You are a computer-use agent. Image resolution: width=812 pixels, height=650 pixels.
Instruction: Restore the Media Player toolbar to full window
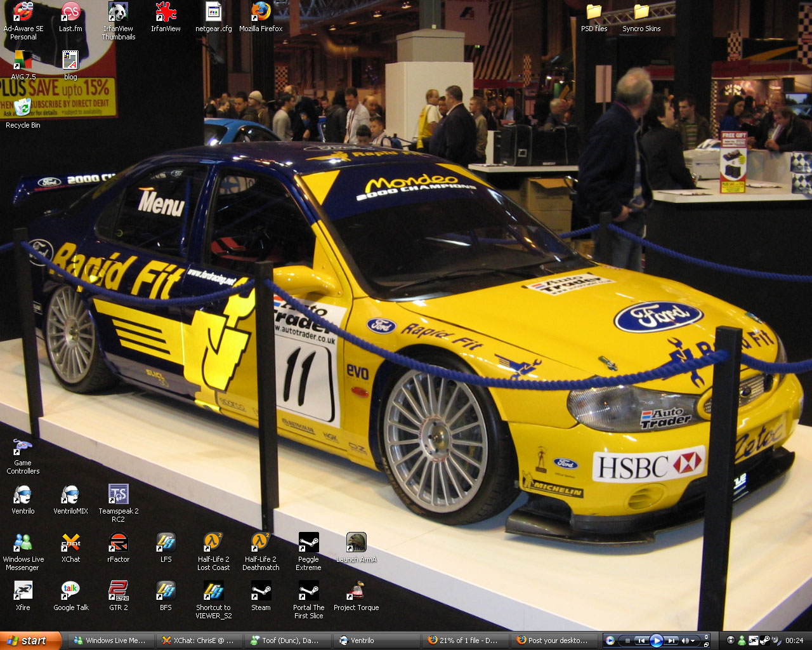706,644
